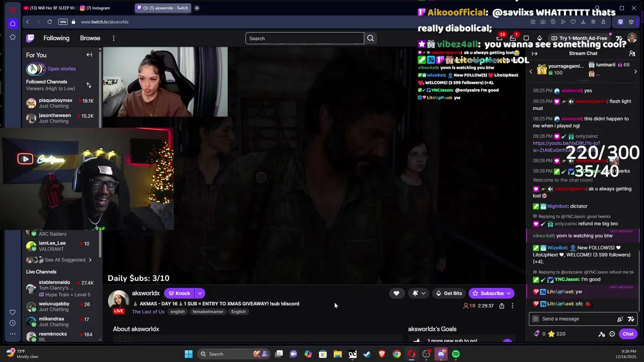
Task: Open File Explorer from the taskbar
Action: 338,354
